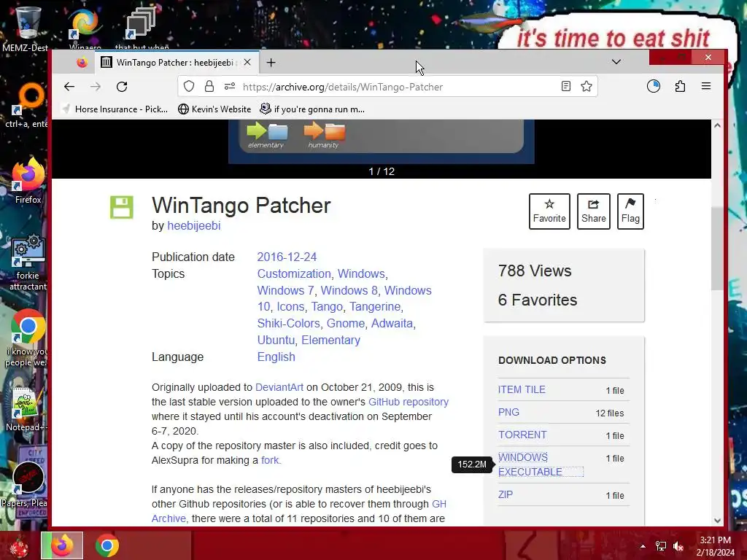Show site security padlock info

209,87
